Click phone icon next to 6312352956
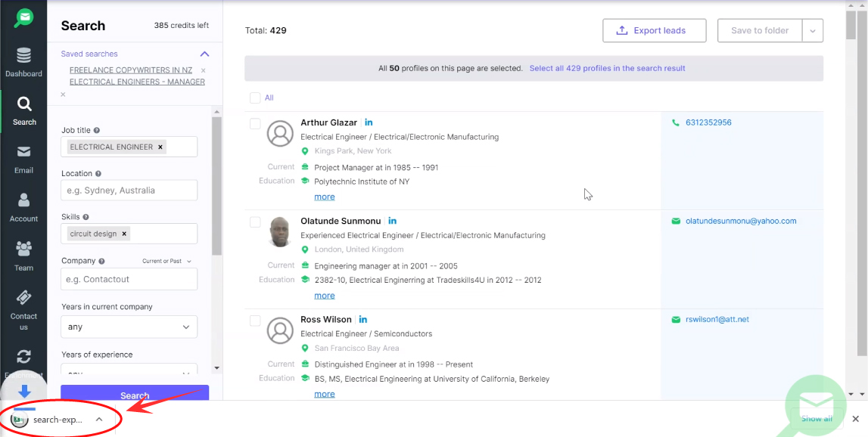This screenshot has height=437, width=868. point(675,122)
